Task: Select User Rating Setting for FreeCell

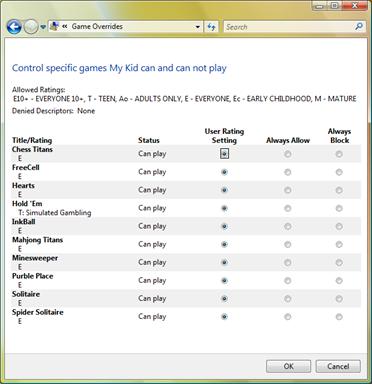Action: [224, 172]
